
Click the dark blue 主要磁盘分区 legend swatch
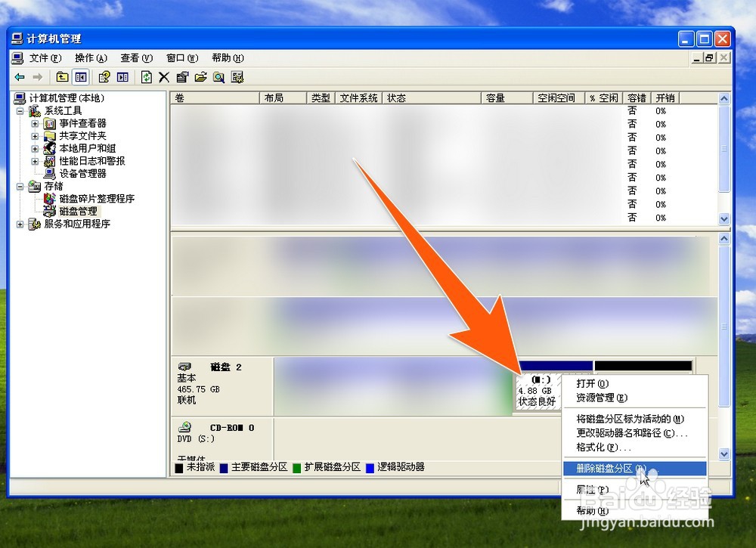pyautogui.click(x=224, y=468)
